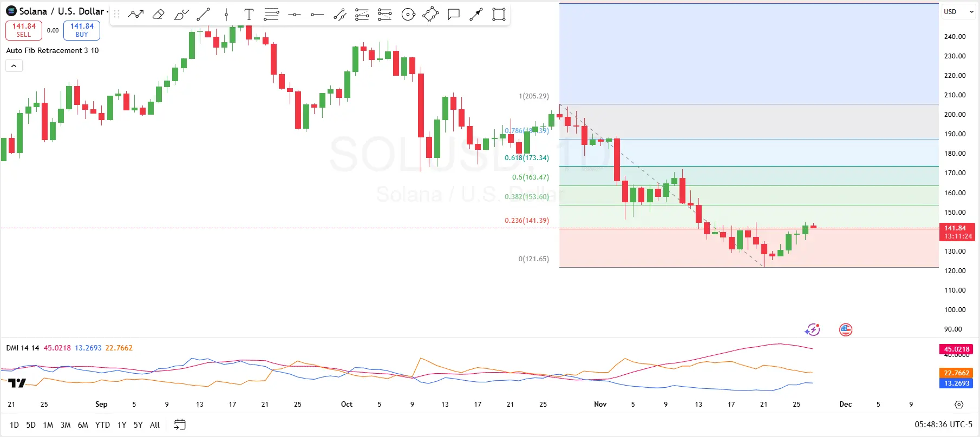Select the Horizontal Line tool

[294, 15]
